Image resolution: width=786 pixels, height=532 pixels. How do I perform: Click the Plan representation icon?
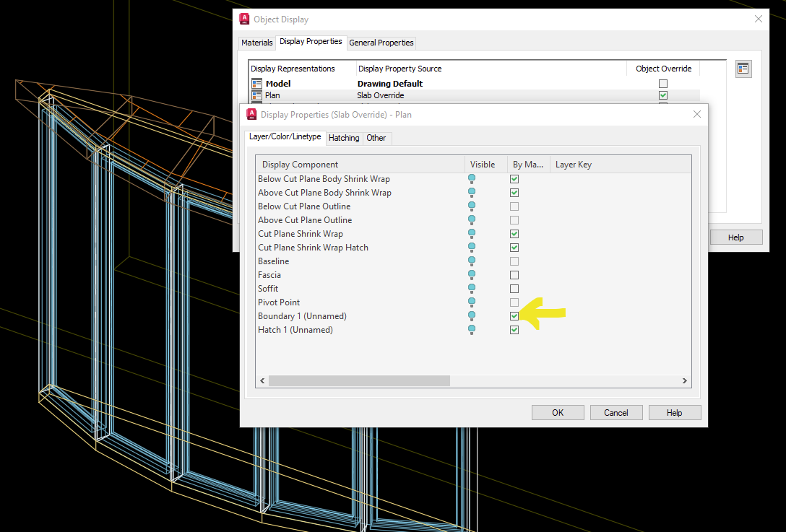pos(257,95)
